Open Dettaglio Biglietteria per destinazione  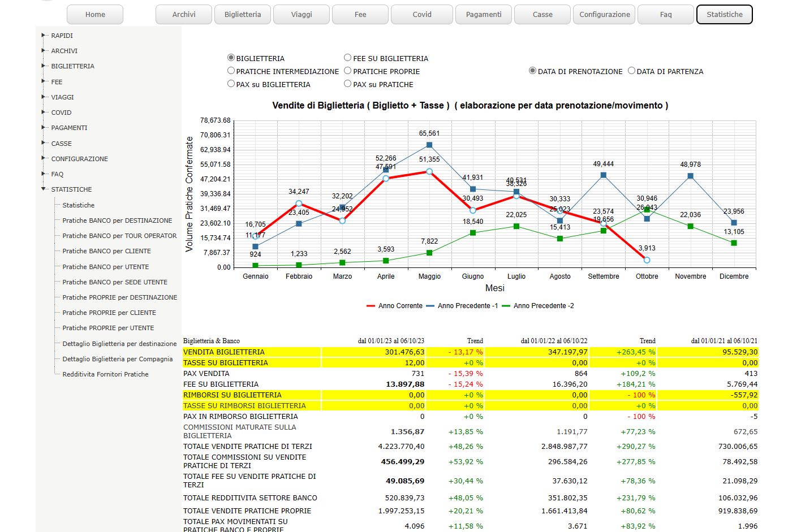coord(119,344)
